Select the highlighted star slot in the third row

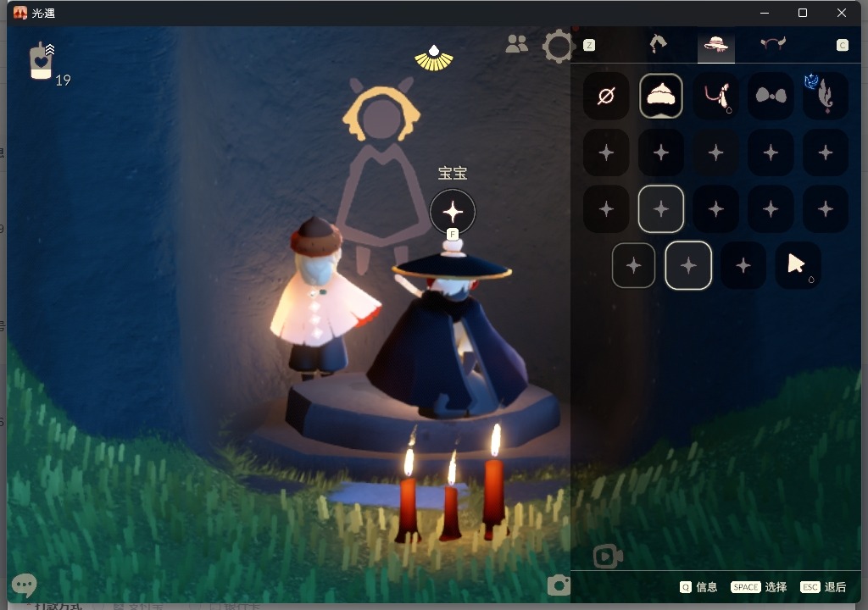coord(661,209)
